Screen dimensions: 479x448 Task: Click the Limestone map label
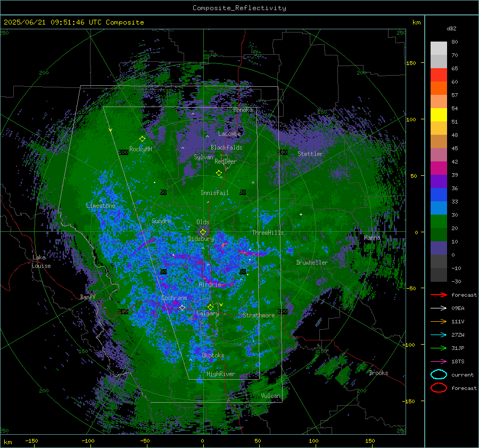[x=101, y=206]
